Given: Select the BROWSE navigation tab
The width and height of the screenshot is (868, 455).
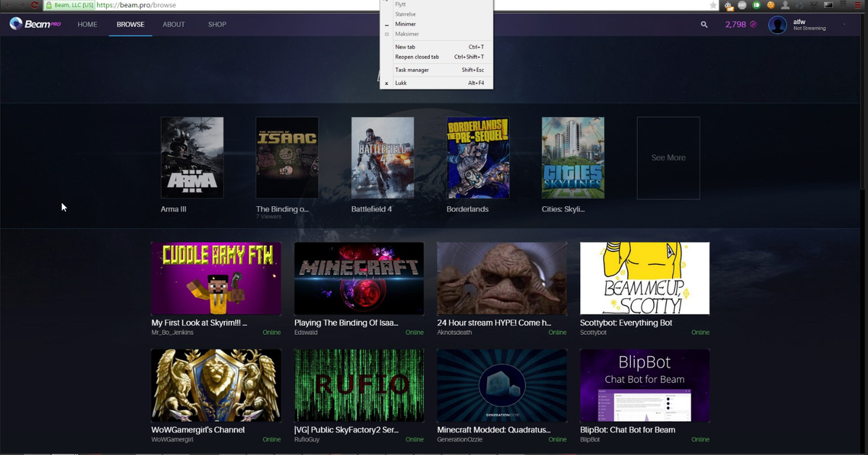Looking at the screenshot, I should pyautogui.click(x=131, y=25).
